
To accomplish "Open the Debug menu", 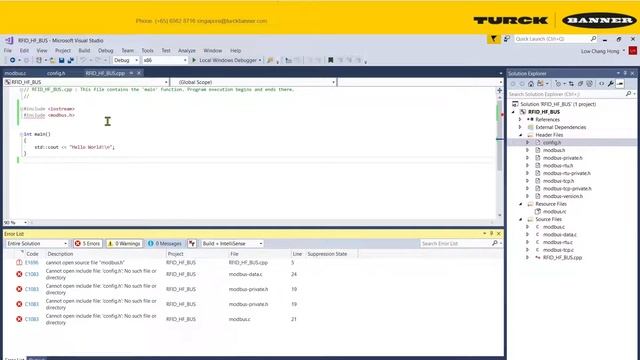I will tap(106, 51).
